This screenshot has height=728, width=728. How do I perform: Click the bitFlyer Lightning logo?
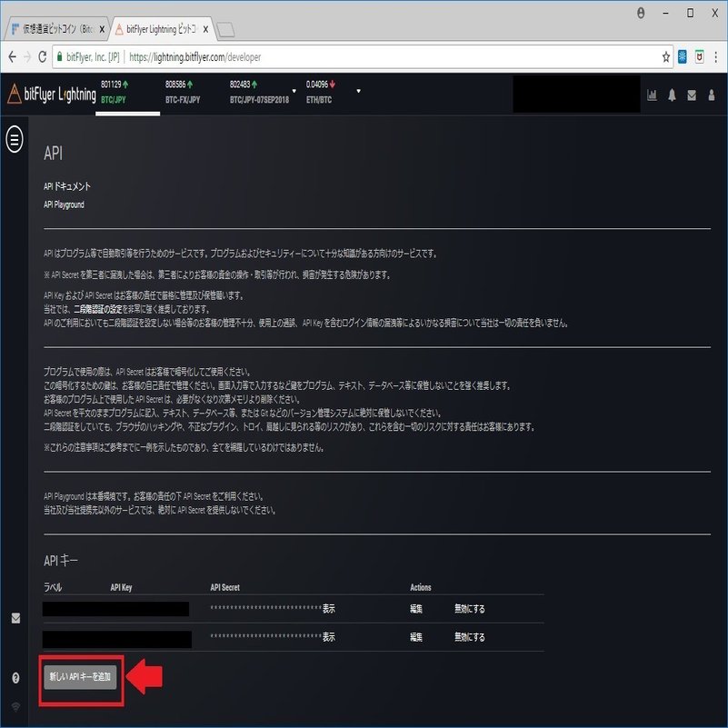coord(55,94)
